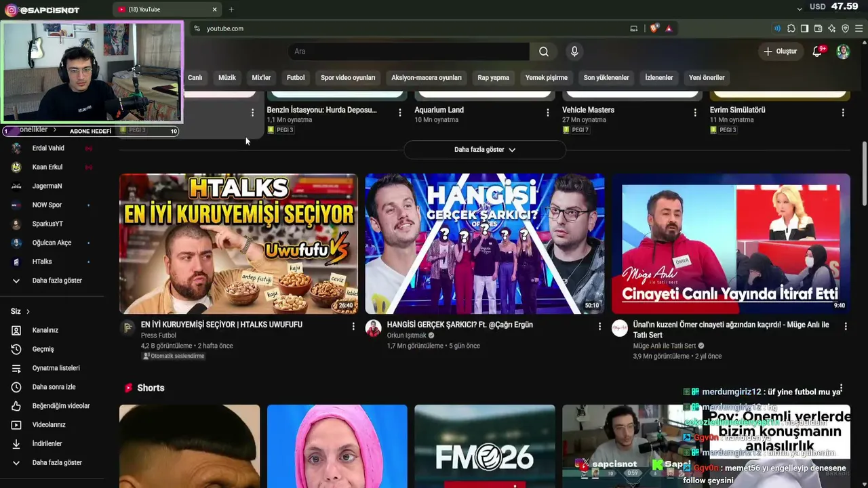Select the Yeni öneriler filter chip
Screen dimensions: 868x488
point(707,78)
